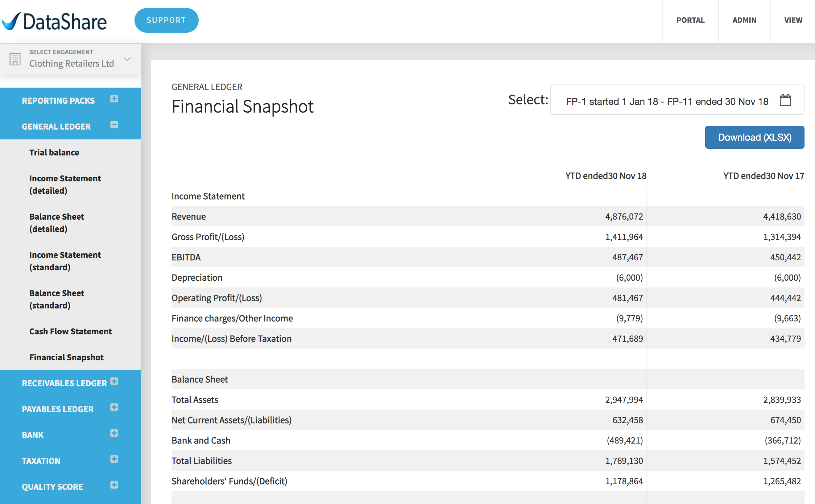Expand Taxation section plus icon
Image resolution: width=815 pixels, height=504 pixels.
click(x=114, y=459)
